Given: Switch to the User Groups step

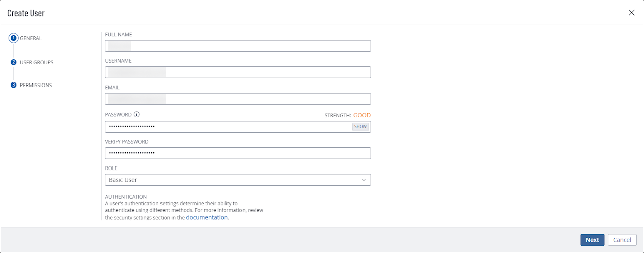Looking at the screenshot, I should click(37, 62).
